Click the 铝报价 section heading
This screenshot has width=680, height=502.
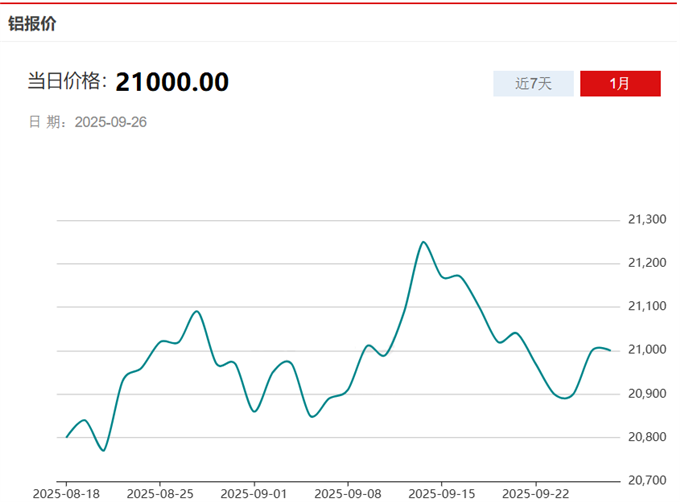click(33, 24)
